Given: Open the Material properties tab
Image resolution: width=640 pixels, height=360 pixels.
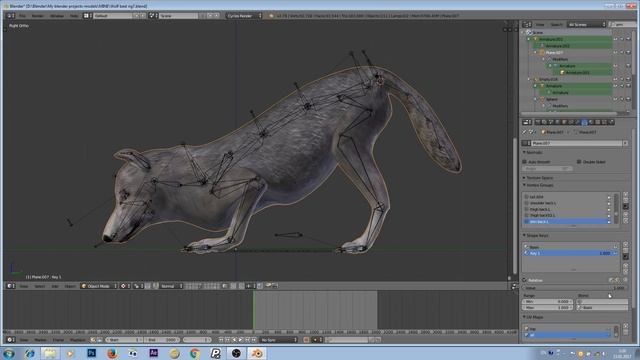Looking at the screenshot, I should pos(591,122).
